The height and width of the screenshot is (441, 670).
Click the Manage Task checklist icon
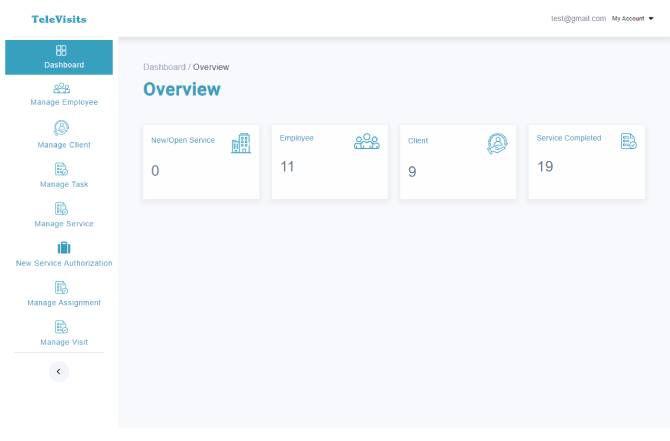click(x=62, y=169)
